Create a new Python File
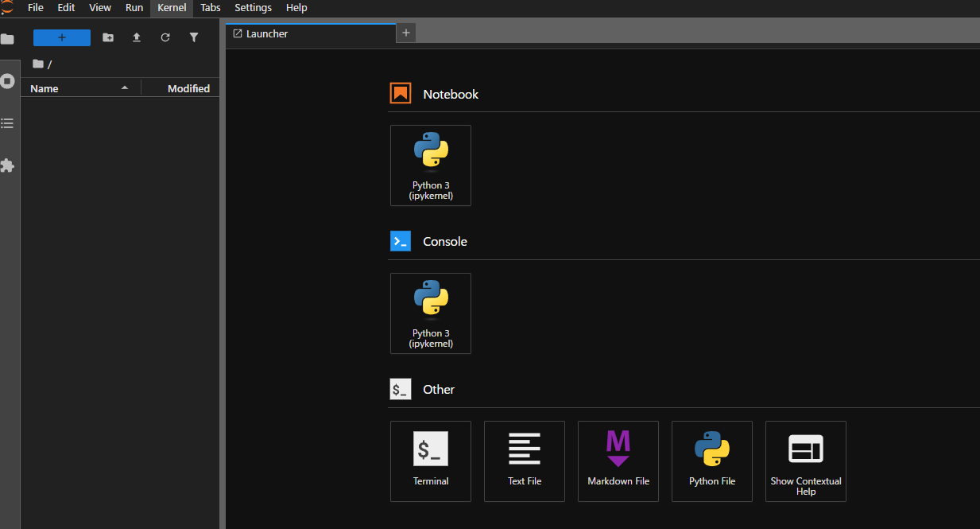 click(x=711, y=461)
